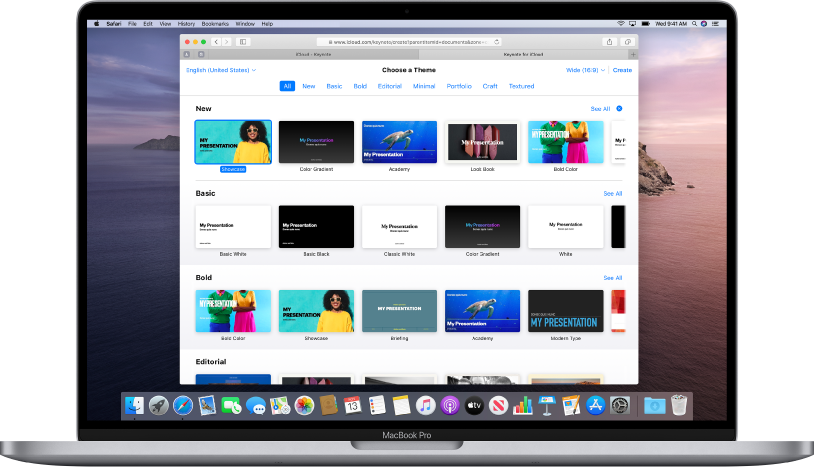Open Launchpad from the Dock

(x=159, y=405)
